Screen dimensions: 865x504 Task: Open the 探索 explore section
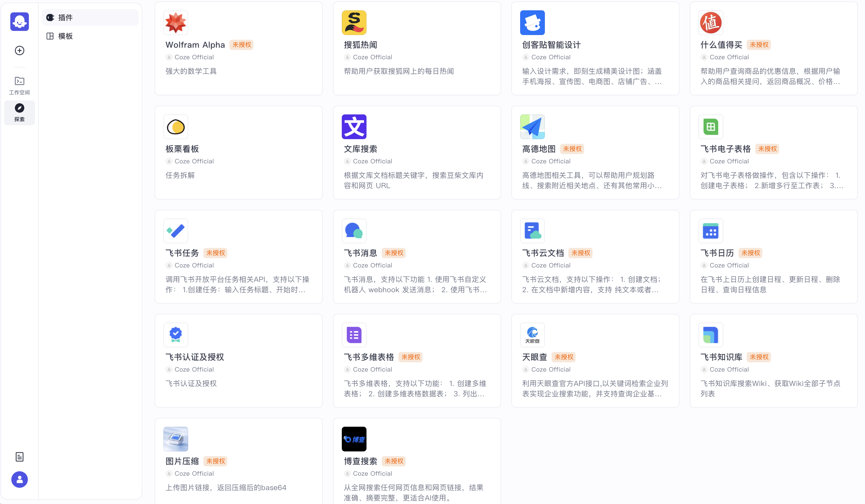(20, 113)
